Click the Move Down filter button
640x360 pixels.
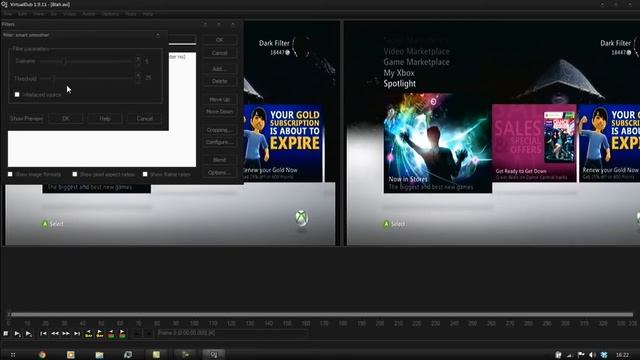point(220,111)
